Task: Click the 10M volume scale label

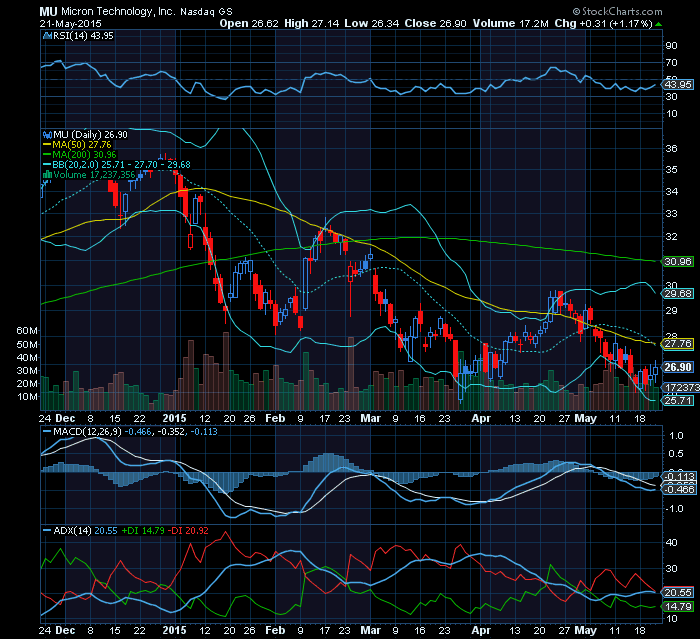Action: point(26,397)
